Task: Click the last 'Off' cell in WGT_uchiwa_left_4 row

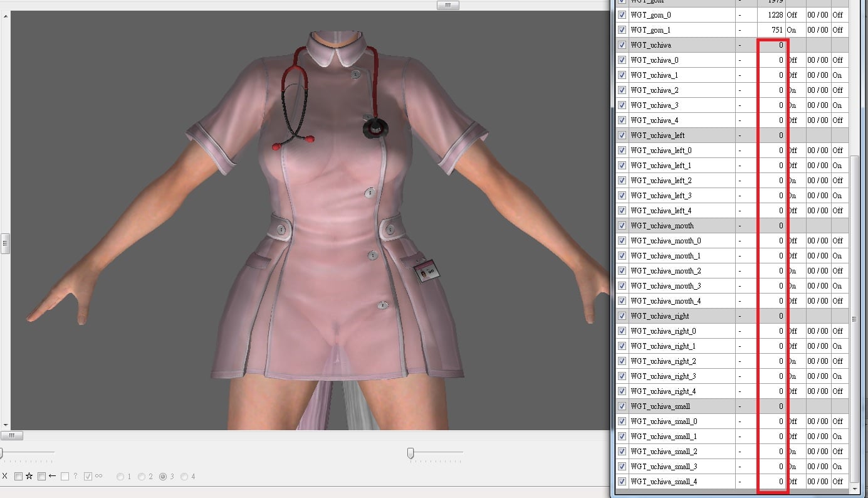Action: pyautogui.click(x=838, y=211)
